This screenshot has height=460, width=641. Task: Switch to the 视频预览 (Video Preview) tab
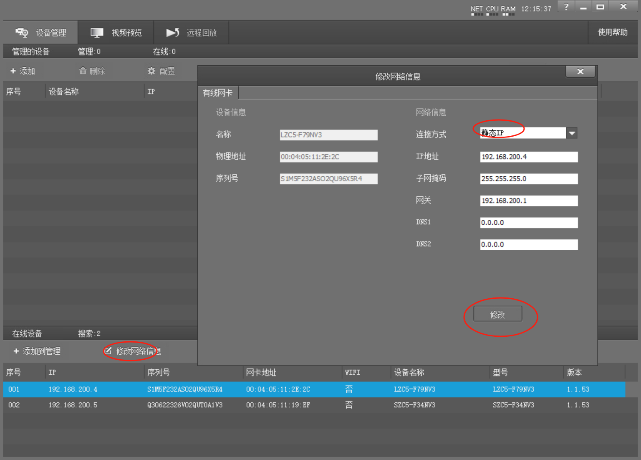coord(111,32)
